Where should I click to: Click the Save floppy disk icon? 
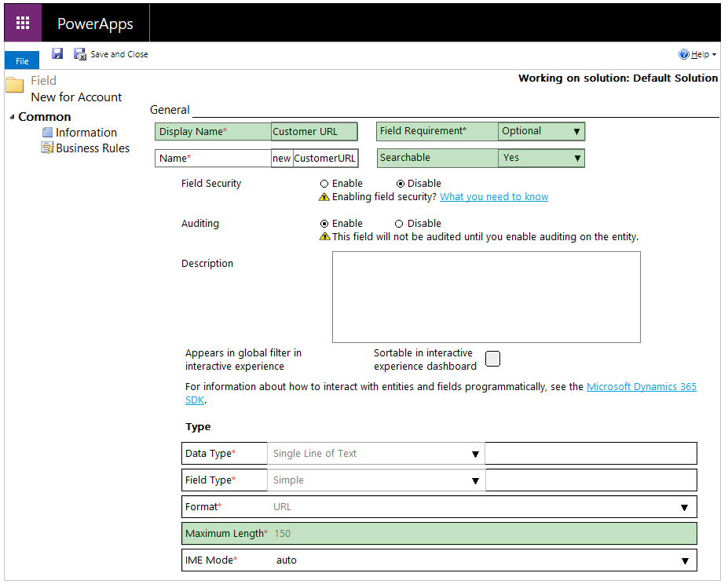pos(57,54)
